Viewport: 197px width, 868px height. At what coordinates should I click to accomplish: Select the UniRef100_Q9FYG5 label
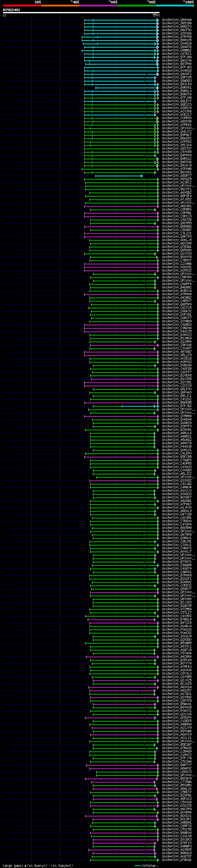pyautogui.click(x=176, y=77)
